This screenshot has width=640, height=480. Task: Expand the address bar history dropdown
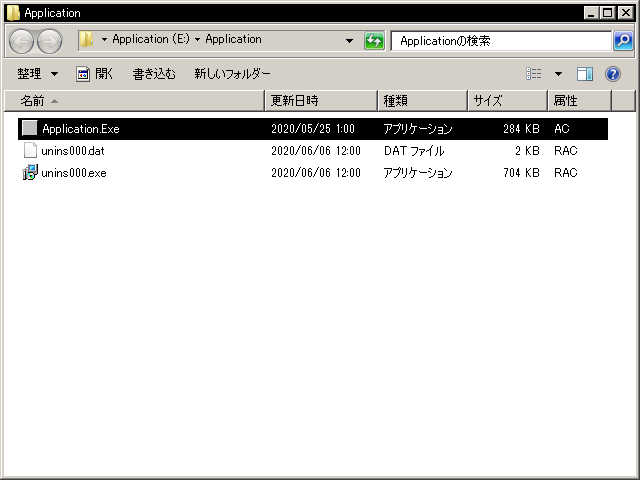coord(349,41)
